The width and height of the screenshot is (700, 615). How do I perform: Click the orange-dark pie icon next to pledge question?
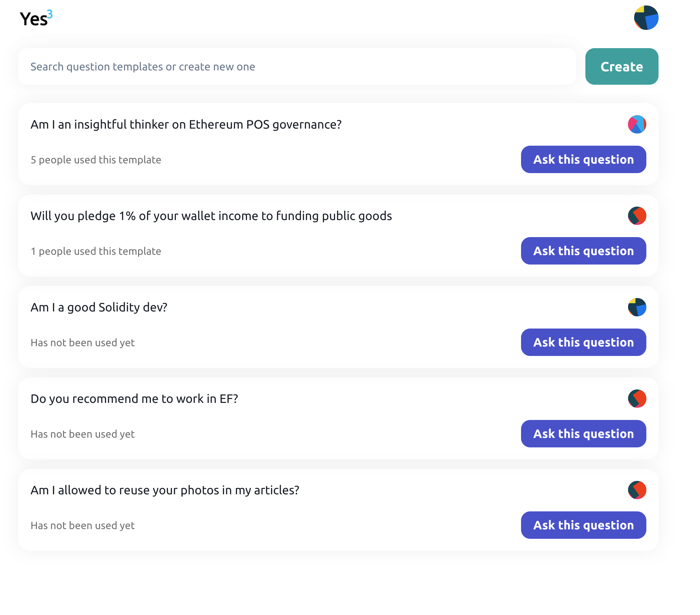click(637, 215)
